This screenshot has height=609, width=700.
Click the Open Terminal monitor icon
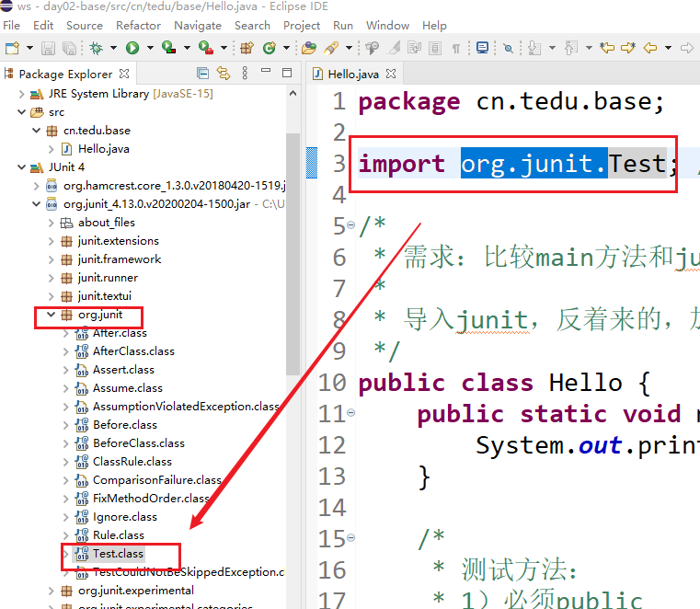click(x=482, y=48)
